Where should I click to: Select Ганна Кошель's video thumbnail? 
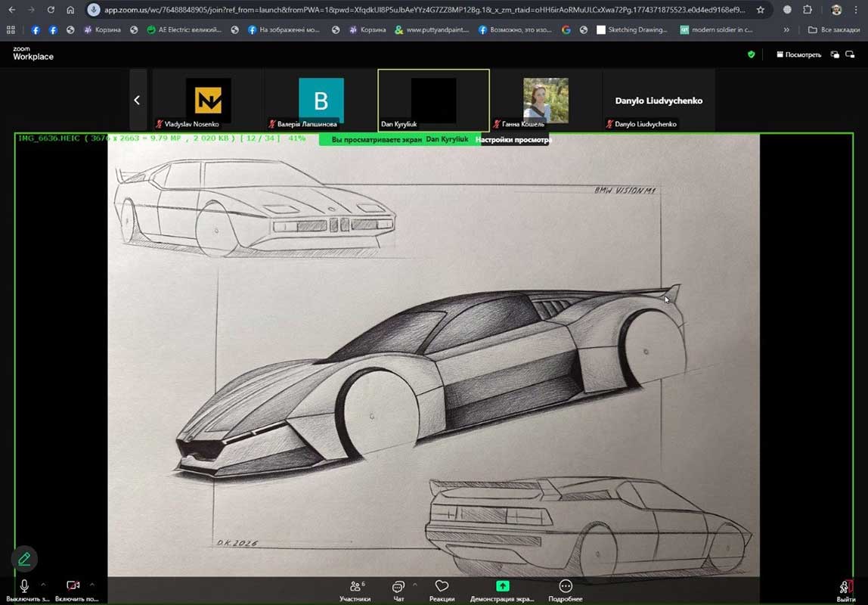(545, 101)
